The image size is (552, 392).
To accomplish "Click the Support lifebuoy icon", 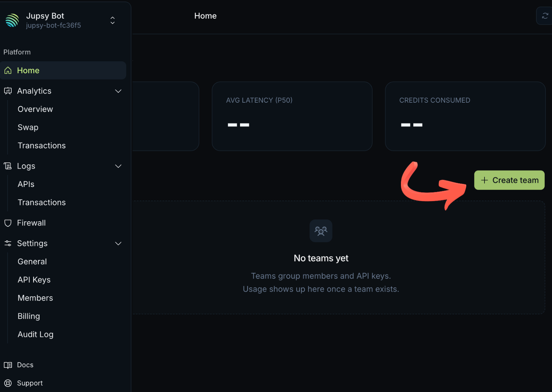I will point(8,383).
